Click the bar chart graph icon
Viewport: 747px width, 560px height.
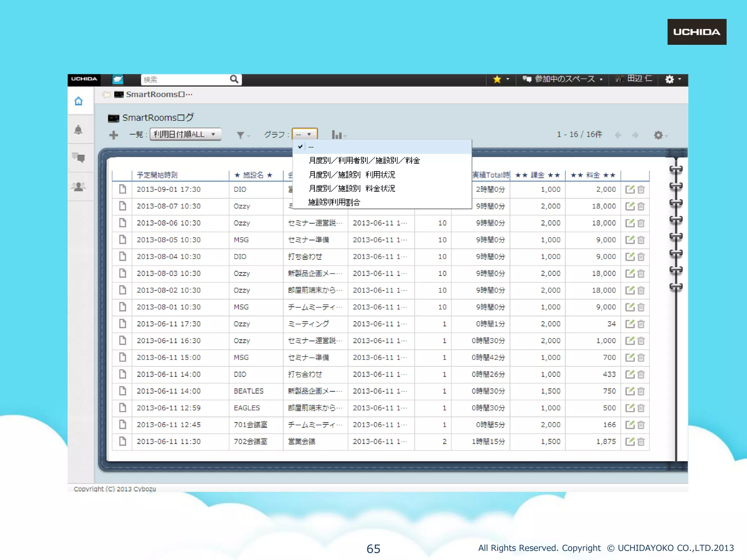click(337, 135)
